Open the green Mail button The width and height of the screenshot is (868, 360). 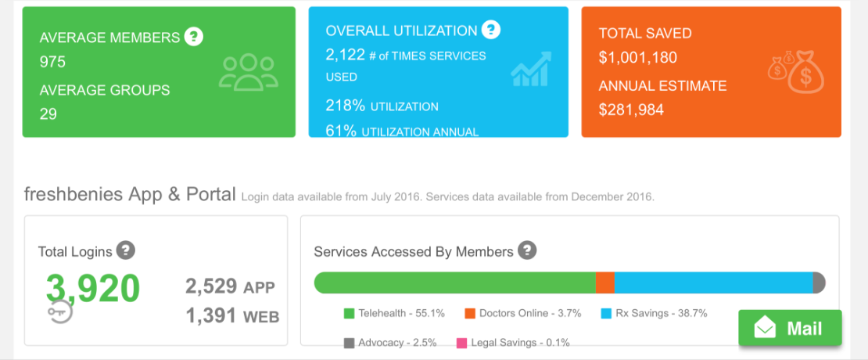790,328
